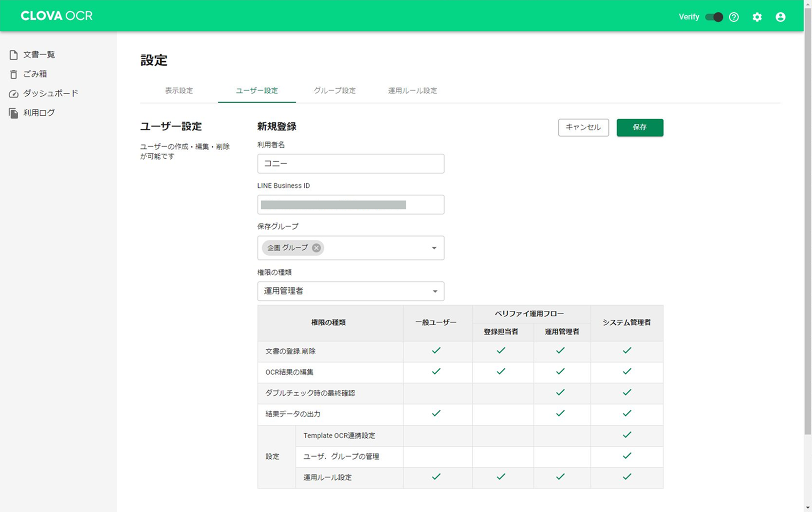Expand the 保存グループ dropdown arrow
This screenshot has height=512, width=812.
(x=434, y=248)
